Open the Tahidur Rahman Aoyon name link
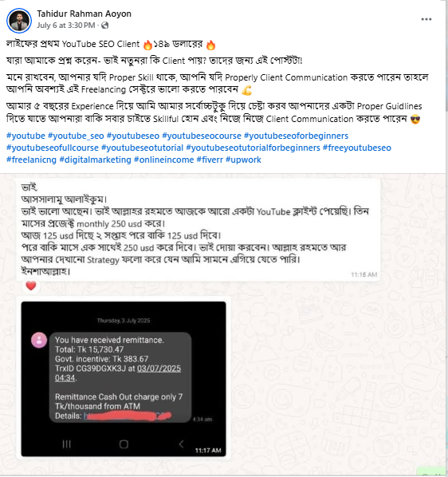The width and height of the screenshot is (448, 477). (84, 14)
